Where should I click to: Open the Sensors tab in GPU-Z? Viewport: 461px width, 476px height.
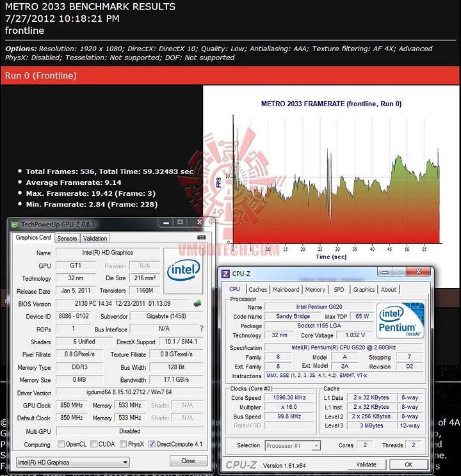coord(67,238)
